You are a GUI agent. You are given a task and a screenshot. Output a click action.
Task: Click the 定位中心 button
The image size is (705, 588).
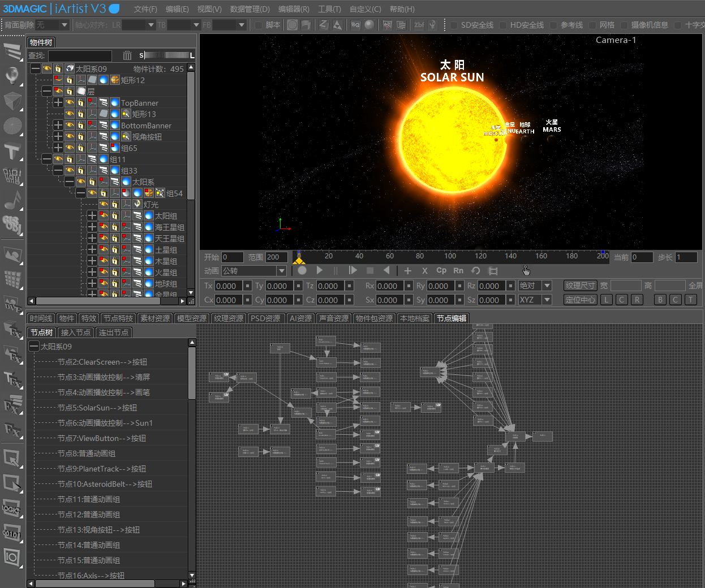(x=580, y=300)
